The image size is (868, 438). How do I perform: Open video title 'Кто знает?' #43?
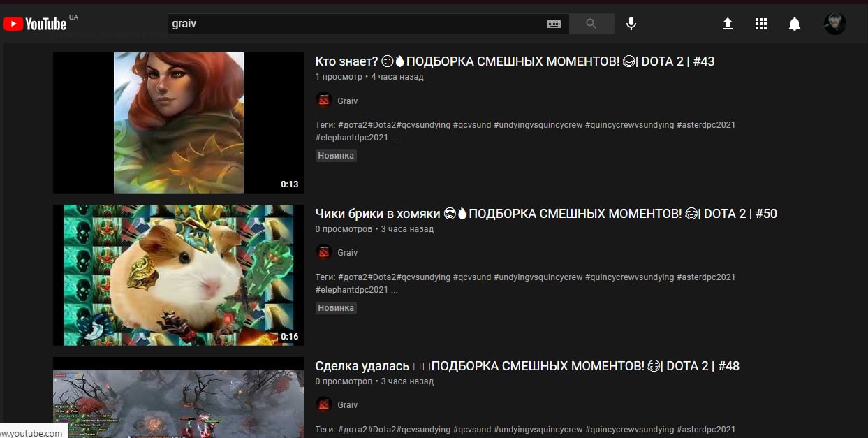(x=515, y=61)
